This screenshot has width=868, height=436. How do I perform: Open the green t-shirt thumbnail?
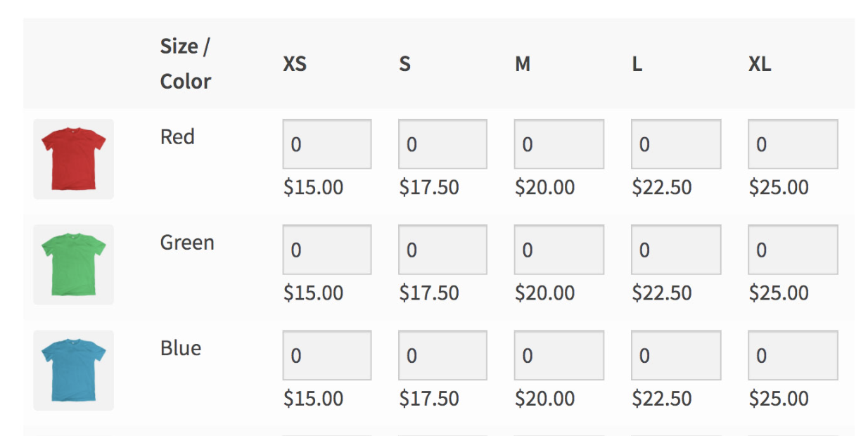(x=73, y=264)
